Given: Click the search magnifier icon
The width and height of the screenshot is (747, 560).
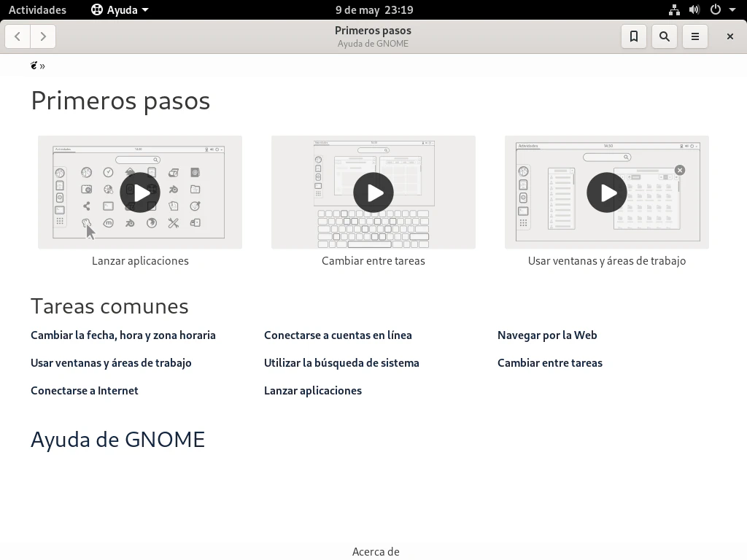Looking at the screenshot, I should pyautogui.click(x=665, y=36).
